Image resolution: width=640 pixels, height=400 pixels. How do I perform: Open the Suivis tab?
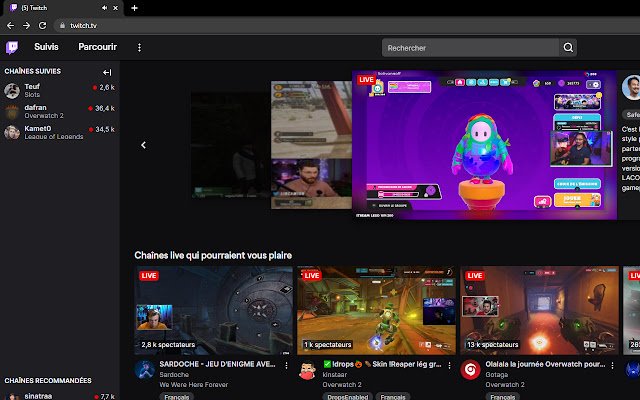[x=46, y=47]
